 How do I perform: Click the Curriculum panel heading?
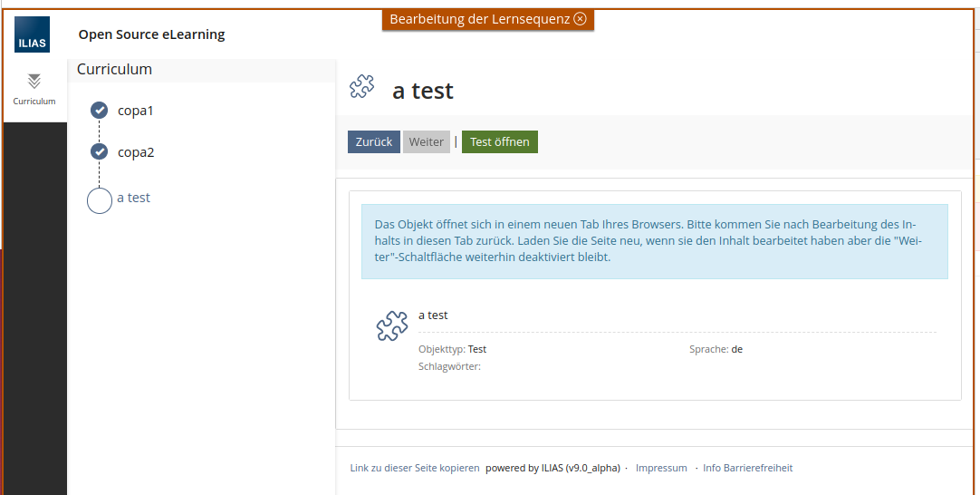click(x=114, y=70)
